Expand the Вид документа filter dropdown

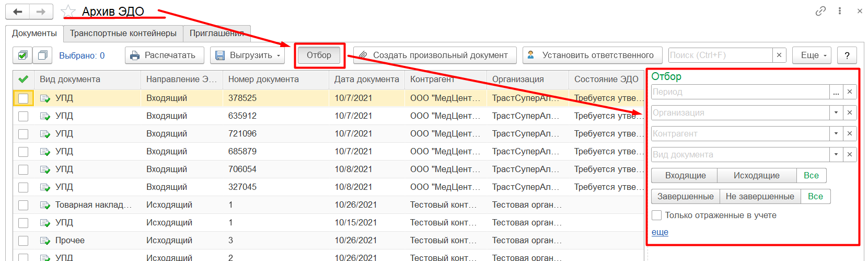coord(836,154)
